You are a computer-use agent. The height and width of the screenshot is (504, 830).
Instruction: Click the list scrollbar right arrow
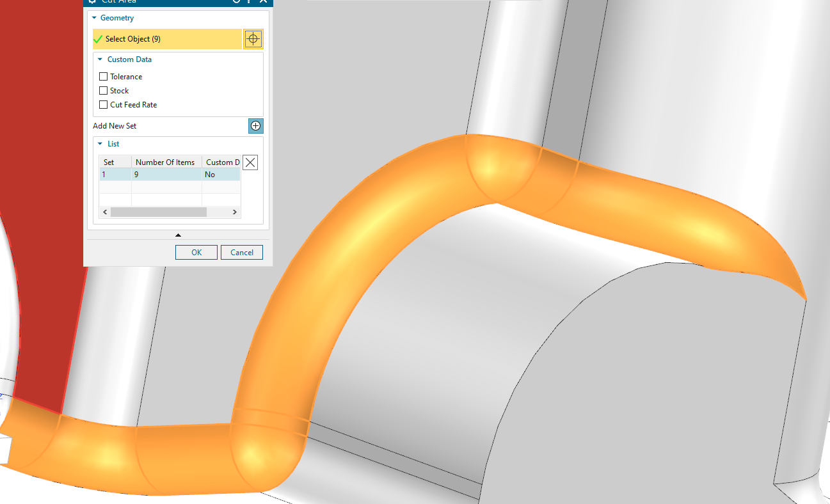(x=235, y=212)
